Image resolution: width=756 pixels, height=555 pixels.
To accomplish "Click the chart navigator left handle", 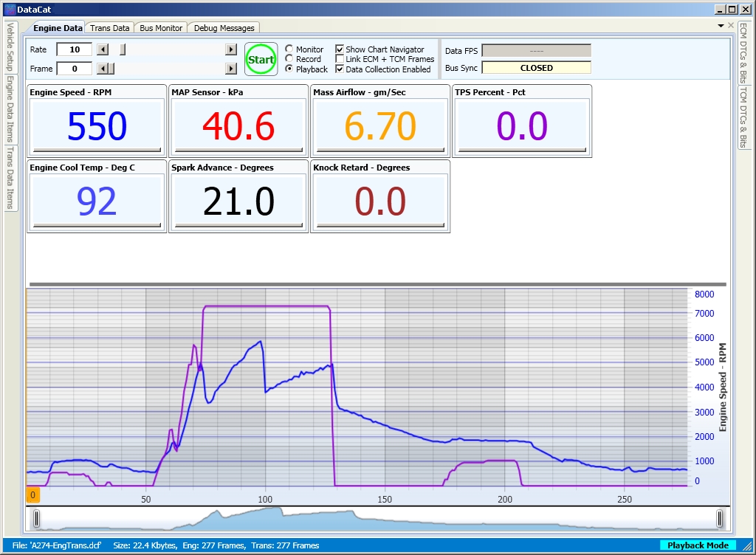I will (36, 519).
